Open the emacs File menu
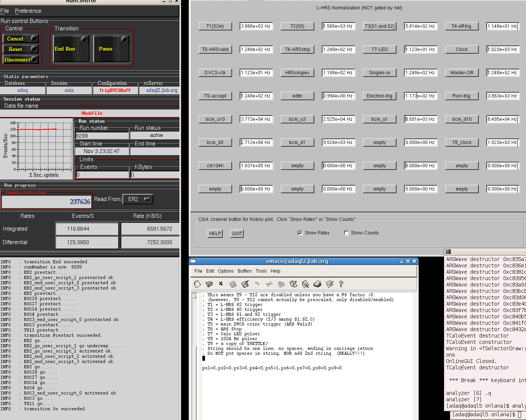This screenshot has height=420, width=526. (x=198, y=271)
